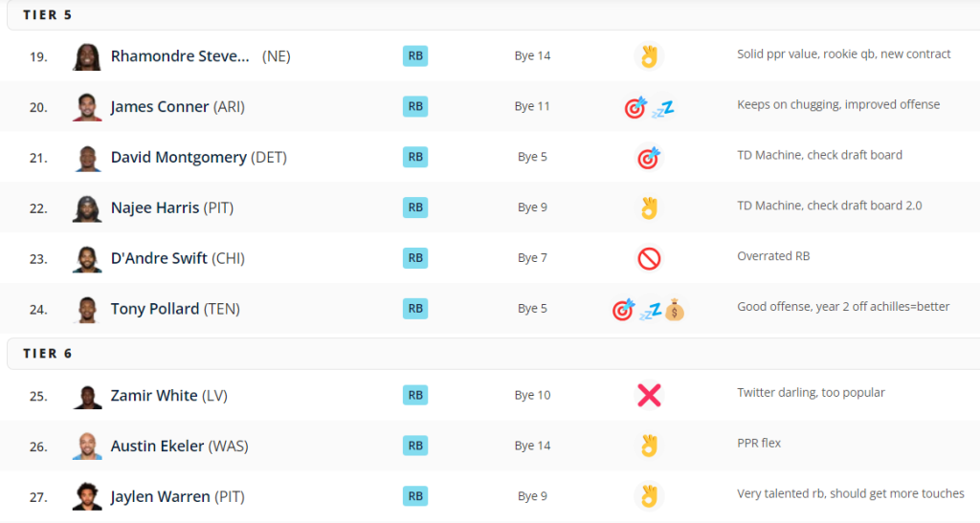Select the note 'Overrated RB' for Swift
This screenshot has width=980, height=523.
[773, 256]
